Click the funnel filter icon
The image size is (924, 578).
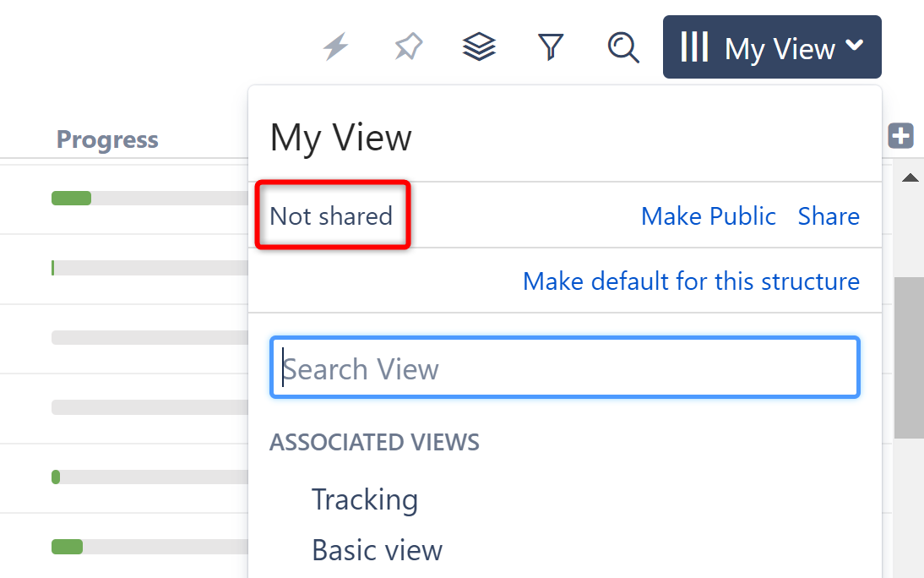coord(551,47)
